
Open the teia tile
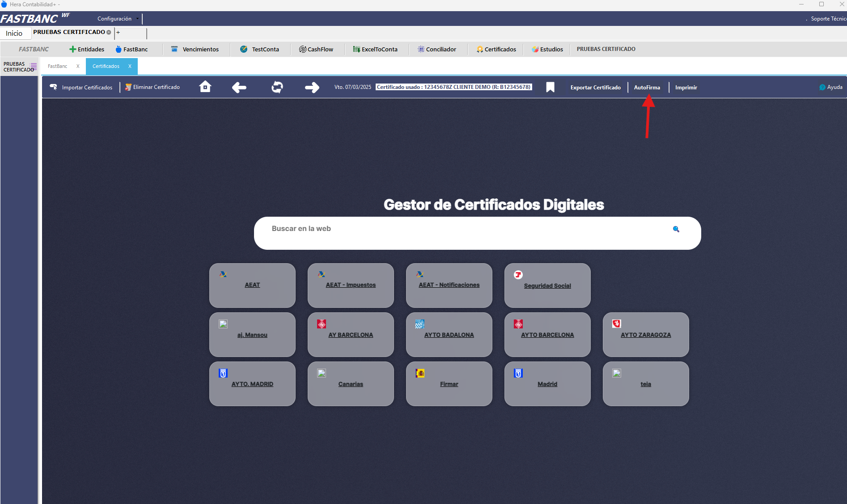[x=646, y=384]
